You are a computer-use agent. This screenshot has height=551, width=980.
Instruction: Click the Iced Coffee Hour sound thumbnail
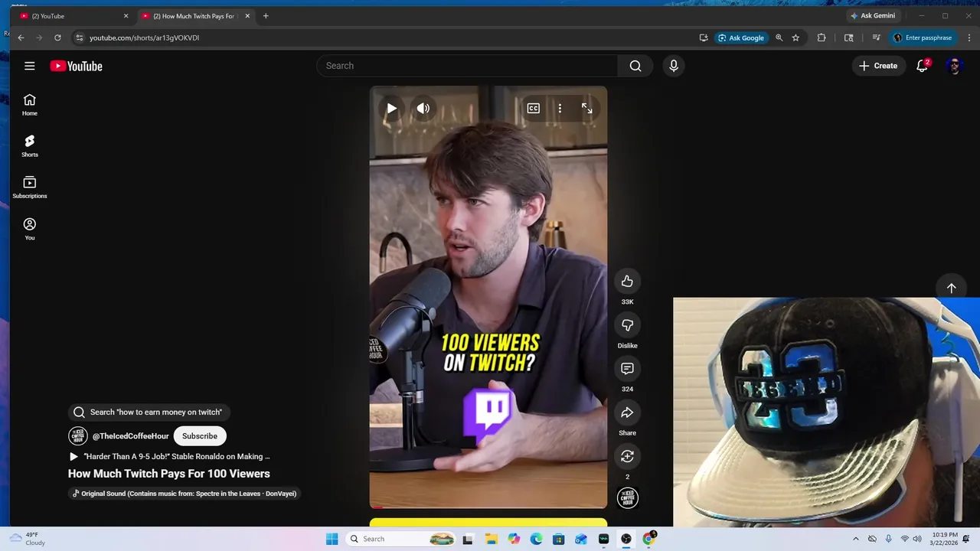627,497
